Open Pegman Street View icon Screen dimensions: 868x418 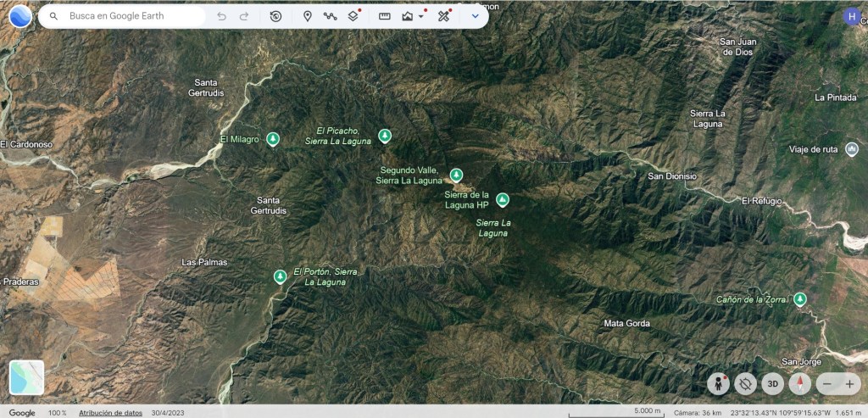(x=718, y=384)
